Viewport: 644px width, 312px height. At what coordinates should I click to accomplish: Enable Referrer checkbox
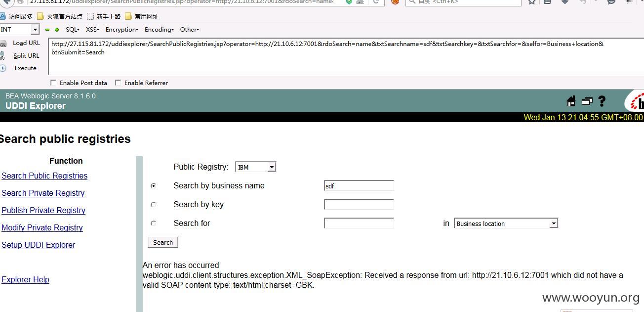point(118,83)
